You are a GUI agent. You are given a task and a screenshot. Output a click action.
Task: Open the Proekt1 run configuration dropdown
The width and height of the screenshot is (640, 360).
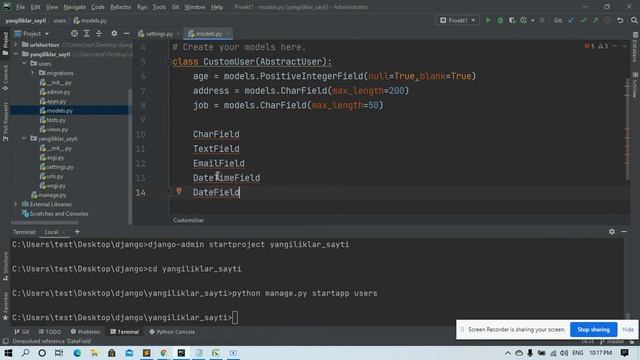click(x=457, y=20)
